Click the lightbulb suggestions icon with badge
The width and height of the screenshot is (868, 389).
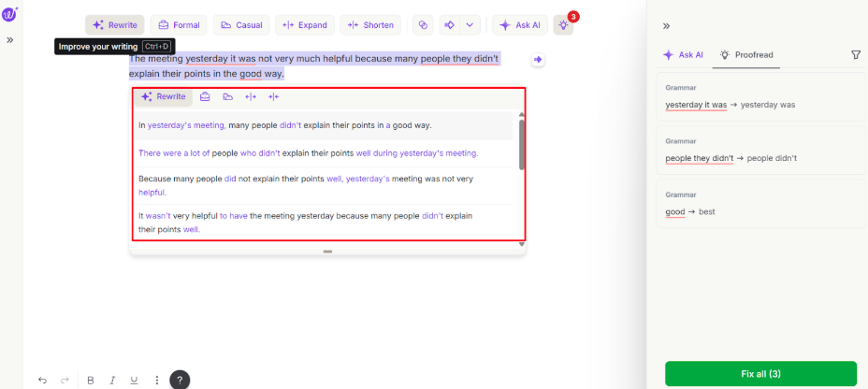(563, 25)
